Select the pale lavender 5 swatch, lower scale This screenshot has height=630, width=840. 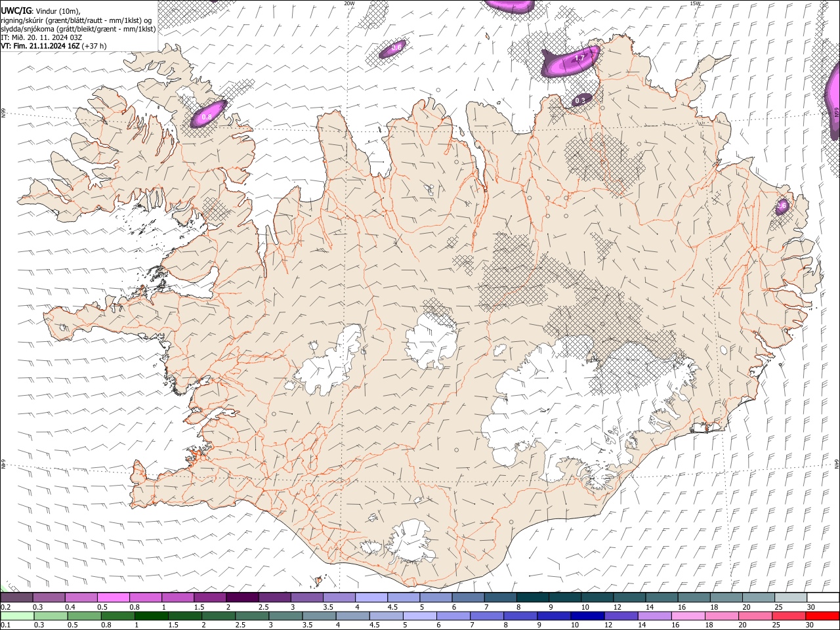pos(420,616)
